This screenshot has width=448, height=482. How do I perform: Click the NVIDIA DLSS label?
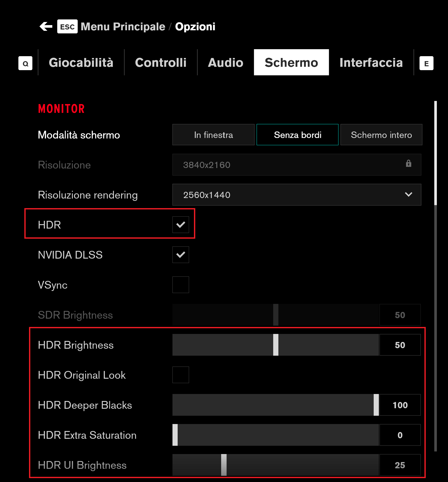pos(70,255)
